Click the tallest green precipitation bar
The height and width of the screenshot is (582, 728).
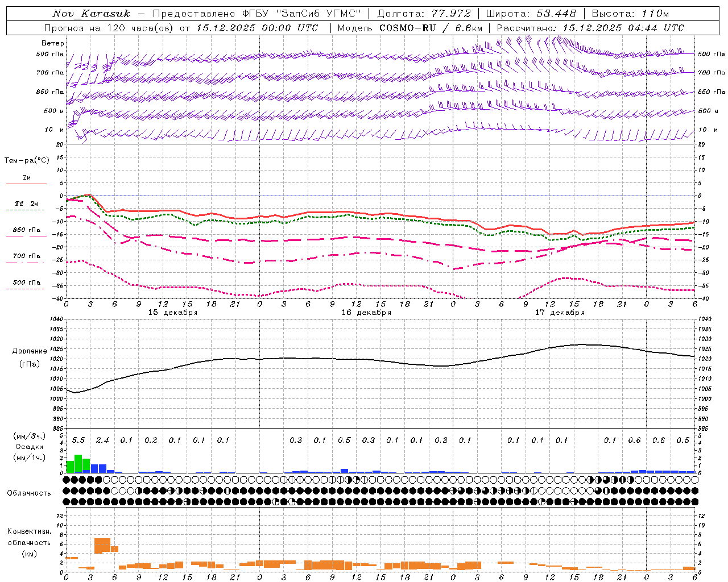tap(78, 463)
